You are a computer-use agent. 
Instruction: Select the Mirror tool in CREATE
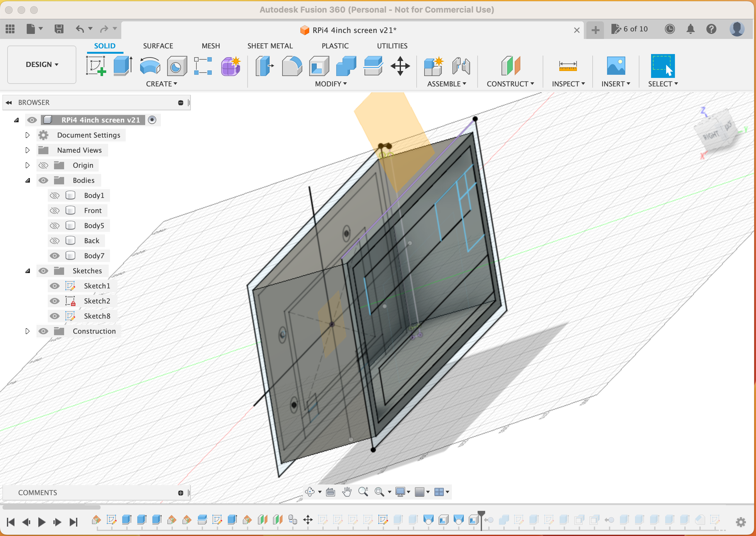(x=162, y=84)
